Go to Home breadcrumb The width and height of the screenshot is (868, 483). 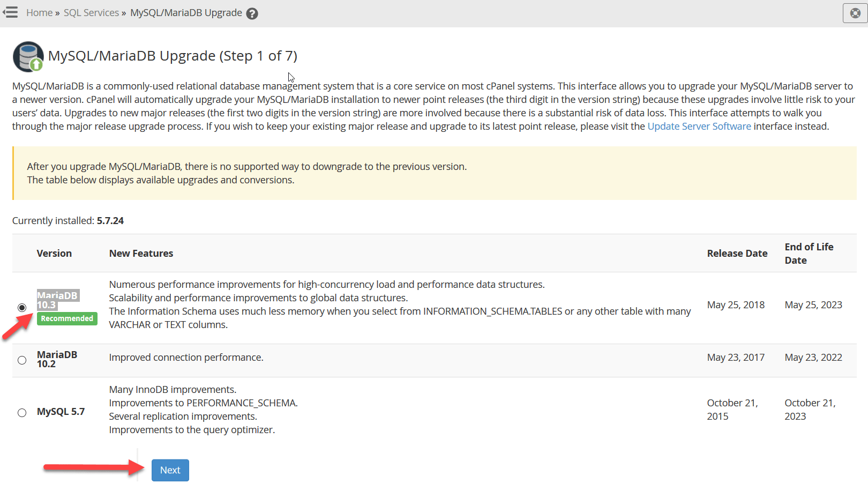39,13
